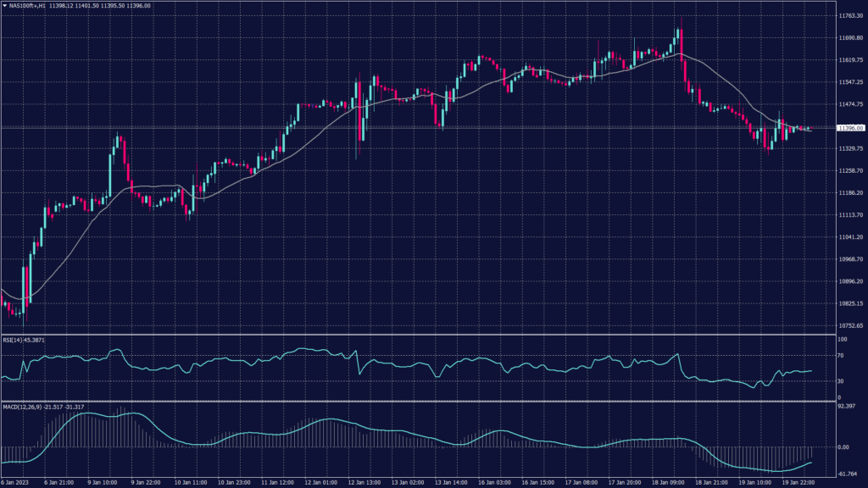Grab the divider between RSI and MACD
The image size is (868, 488).
point(415,402)
